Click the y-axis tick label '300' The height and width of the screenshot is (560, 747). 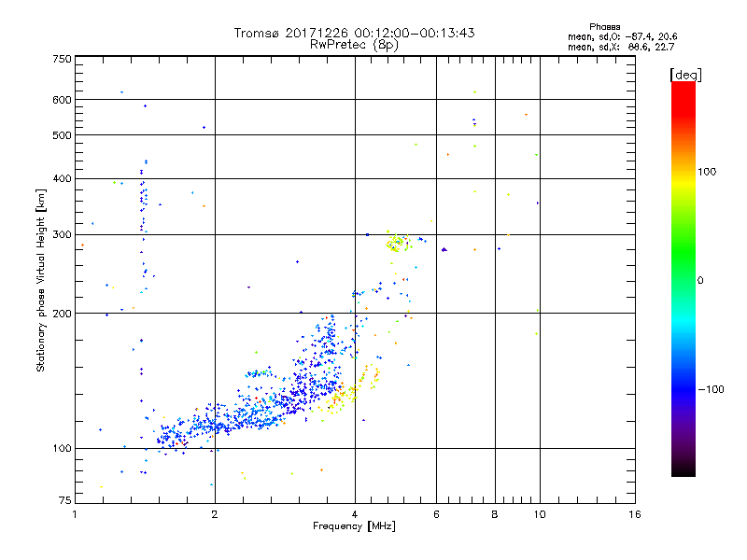click(x=62, y=234)
